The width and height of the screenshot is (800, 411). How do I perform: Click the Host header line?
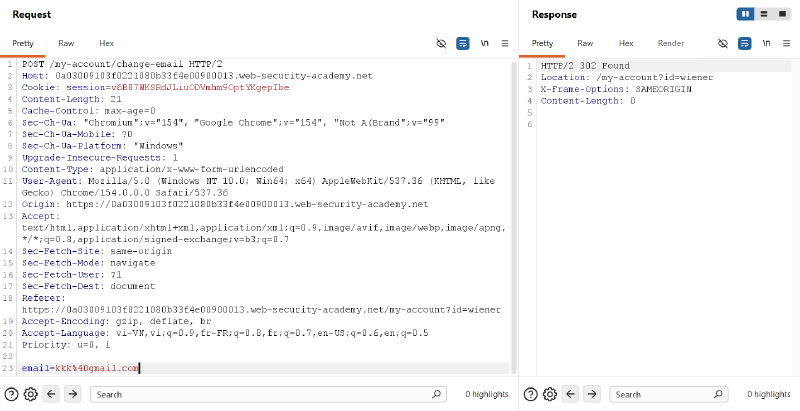point(197,76)
